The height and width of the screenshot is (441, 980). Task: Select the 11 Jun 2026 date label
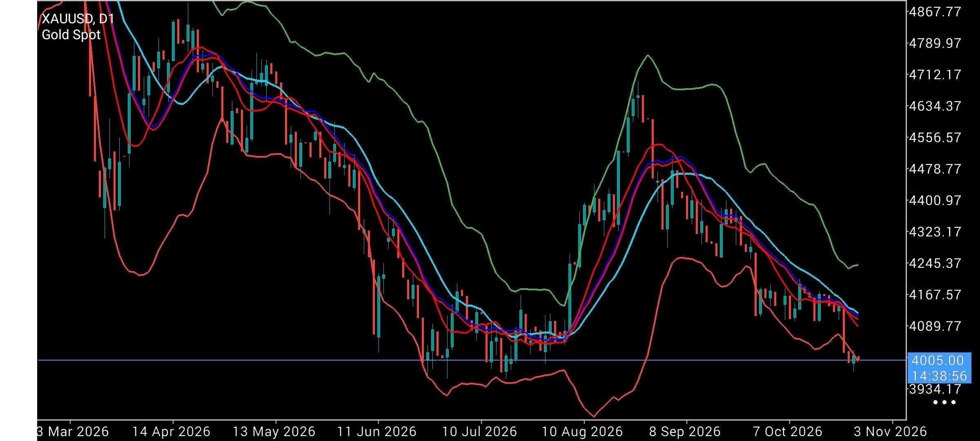(377, 432)
